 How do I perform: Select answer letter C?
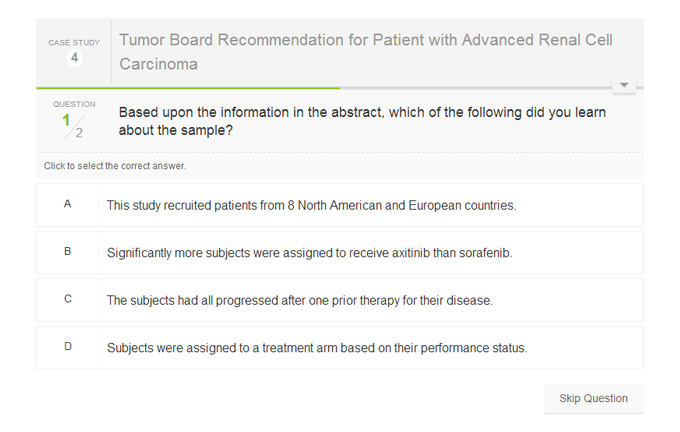coord(68,299)
